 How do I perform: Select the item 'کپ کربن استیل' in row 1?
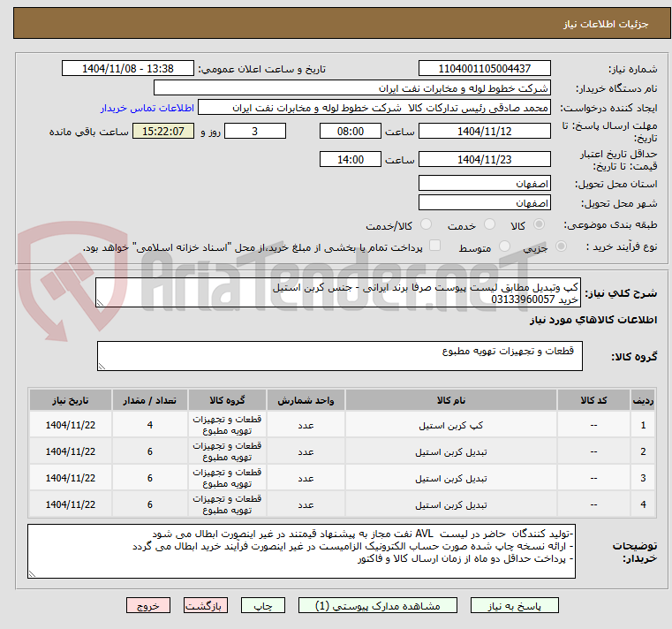451,425
